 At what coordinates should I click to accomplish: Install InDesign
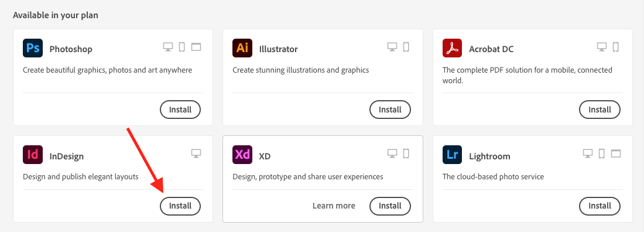180,206
